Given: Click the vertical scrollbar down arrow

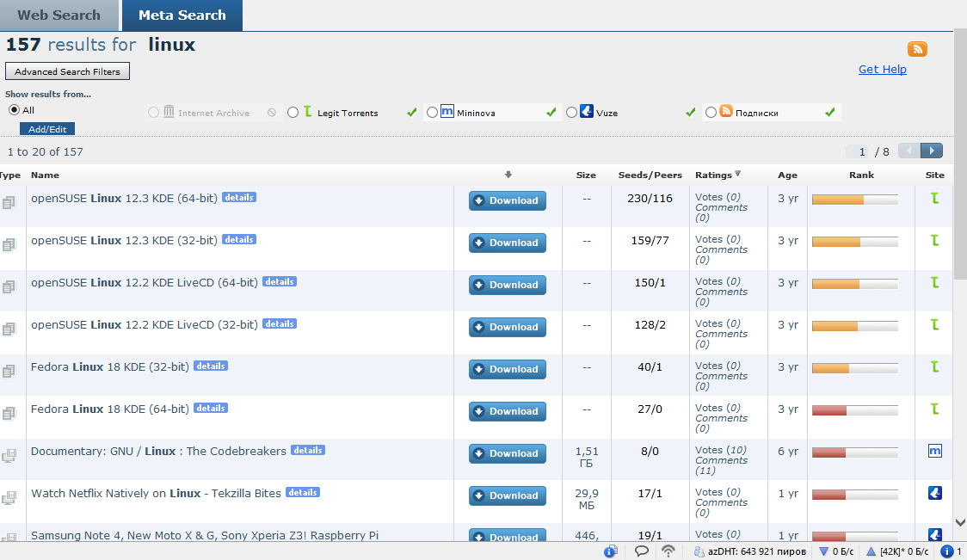Looking at the screenshot, I should (x=960, y=522).
